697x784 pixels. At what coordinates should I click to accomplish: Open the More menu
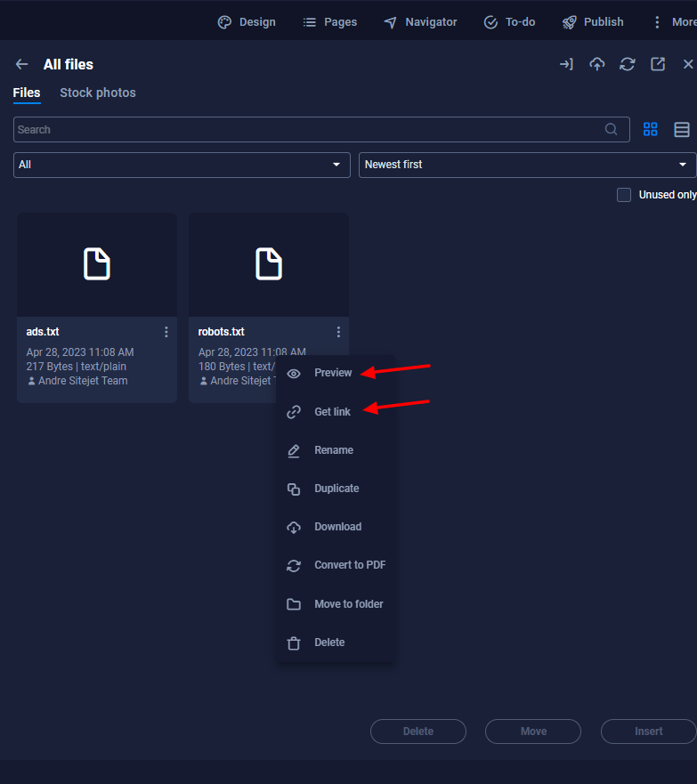[x=675, y=22]
